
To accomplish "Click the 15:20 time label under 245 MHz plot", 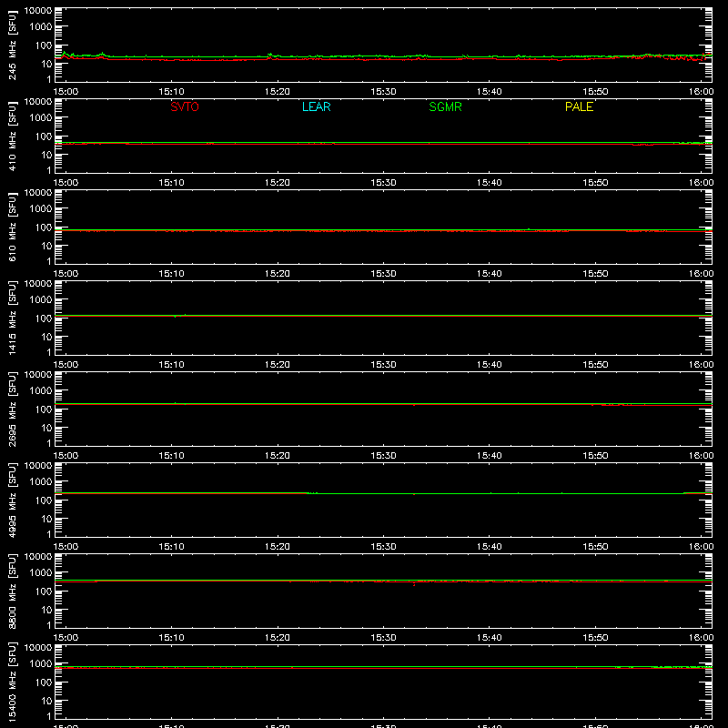I will click(278, 92).
